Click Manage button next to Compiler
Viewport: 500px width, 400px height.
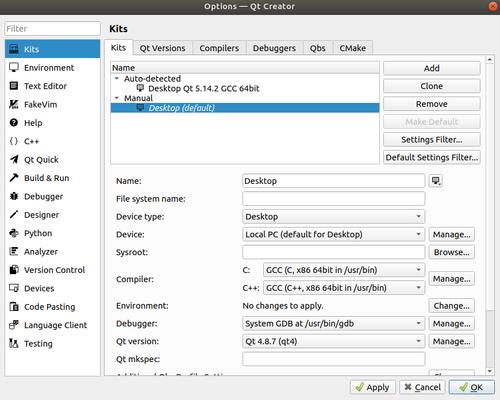point(452,279)
